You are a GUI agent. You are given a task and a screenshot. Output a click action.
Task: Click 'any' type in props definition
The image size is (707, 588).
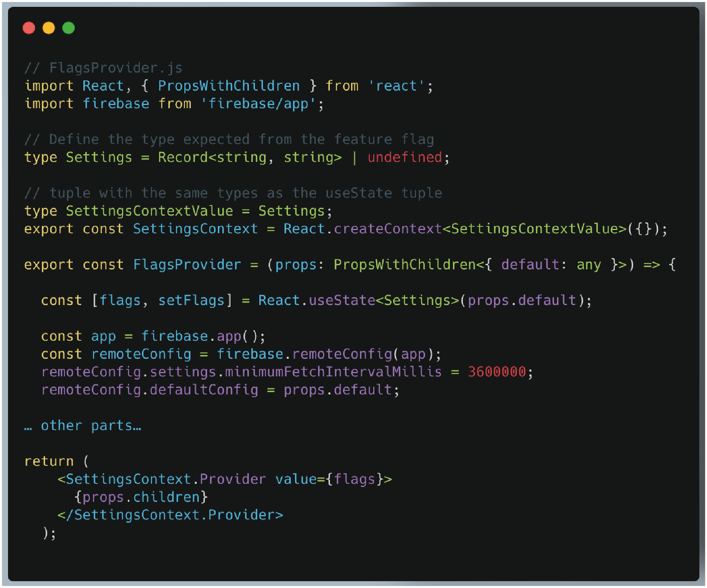click(589, 265)
